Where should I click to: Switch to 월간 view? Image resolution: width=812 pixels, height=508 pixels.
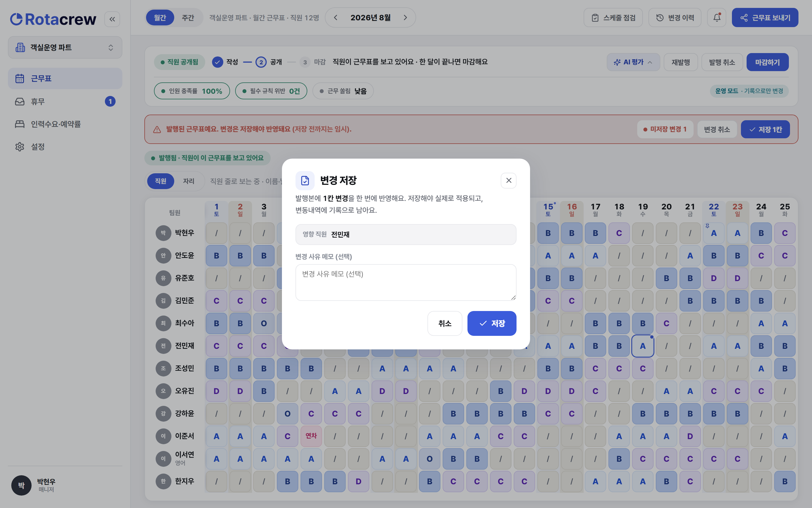(x=160, y=17)
